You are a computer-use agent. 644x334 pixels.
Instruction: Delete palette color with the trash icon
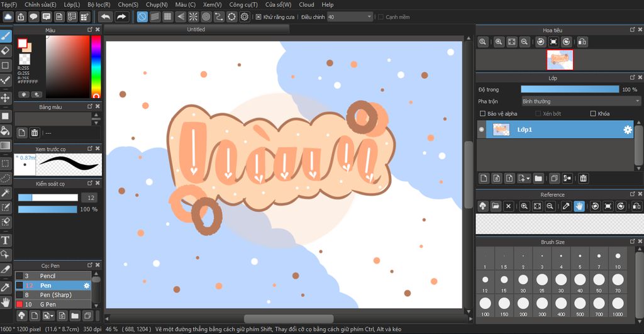coord(35,133)
